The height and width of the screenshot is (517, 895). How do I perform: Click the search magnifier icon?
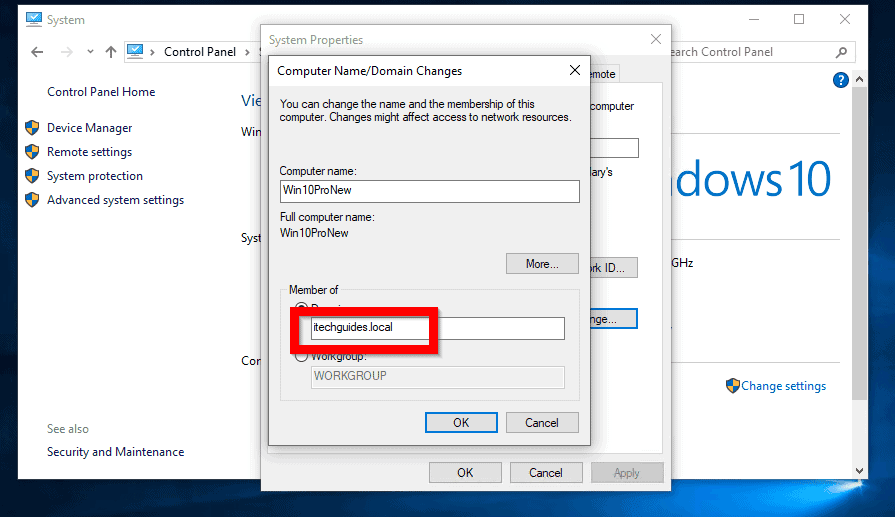click(x=841, y=52)
